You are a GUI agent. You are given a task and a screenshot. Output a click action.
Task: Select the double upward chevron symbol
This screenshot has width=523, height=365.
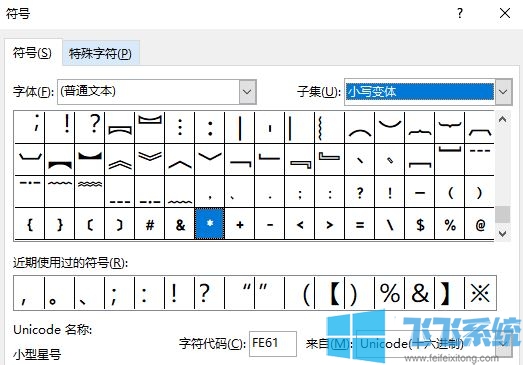pos(119,159)
